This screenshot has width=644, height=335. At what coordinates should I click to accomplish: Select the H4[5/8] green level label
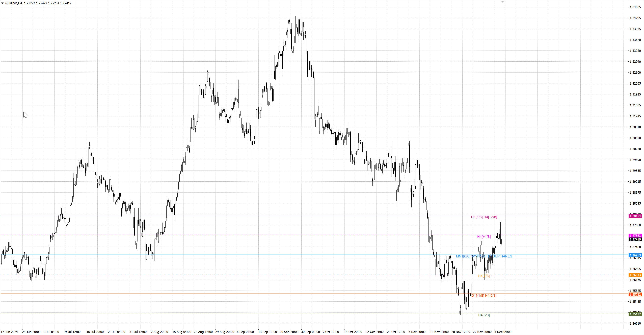(484, 315)
